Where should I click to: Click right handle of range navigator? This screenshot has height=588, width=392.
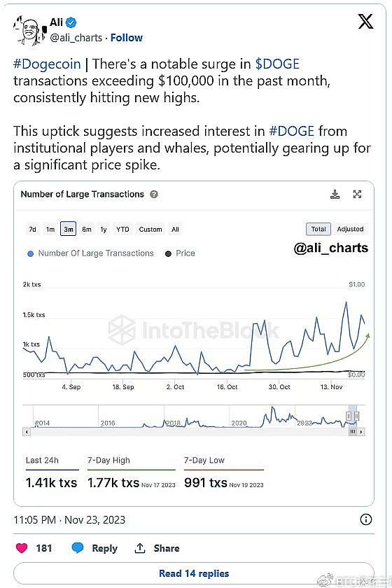[x=357, y=416]
